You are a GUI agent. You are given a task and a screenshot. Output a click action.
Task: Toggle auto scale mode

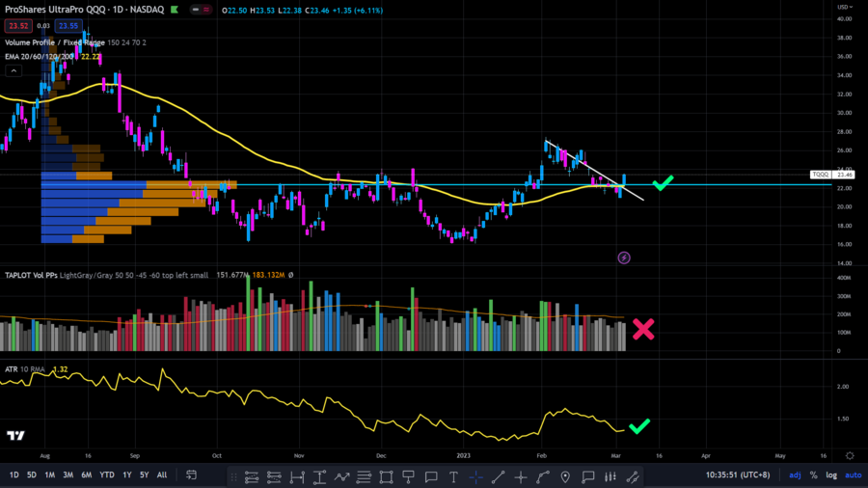click(854, 474)
